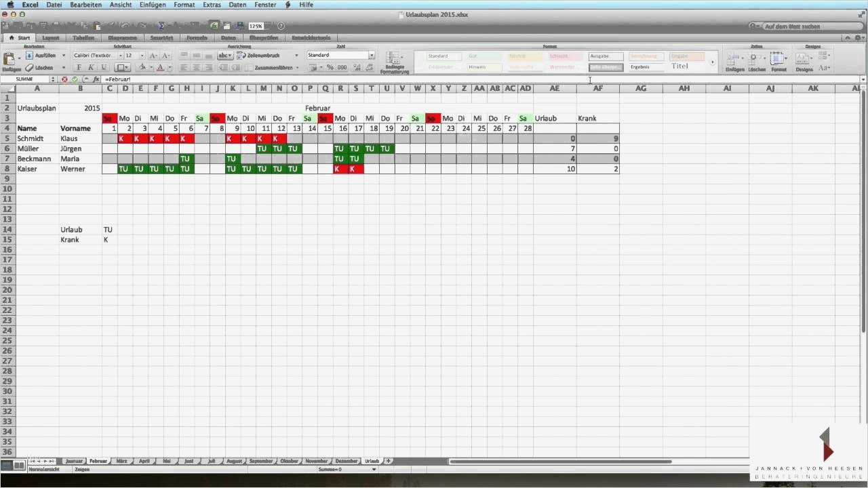Apply the Ausgabe cell style
The height and width of the screenshot is (488, 868).
point(606,56)
